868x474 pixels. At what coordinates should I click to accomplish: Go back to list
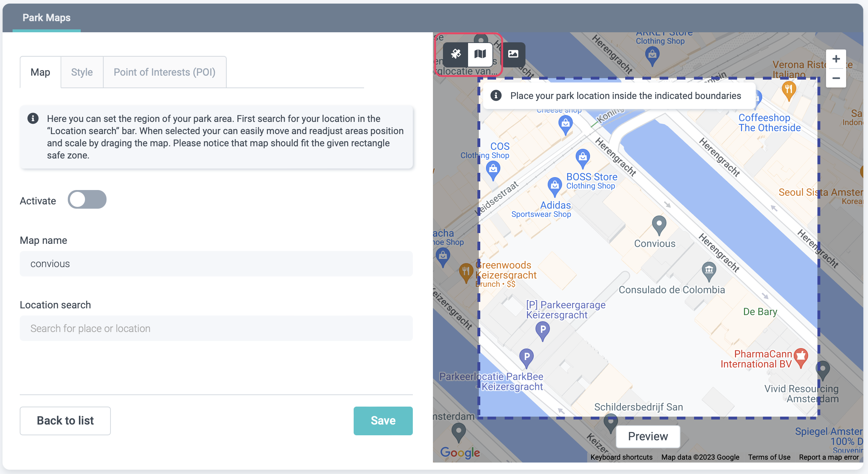[65, 421]
